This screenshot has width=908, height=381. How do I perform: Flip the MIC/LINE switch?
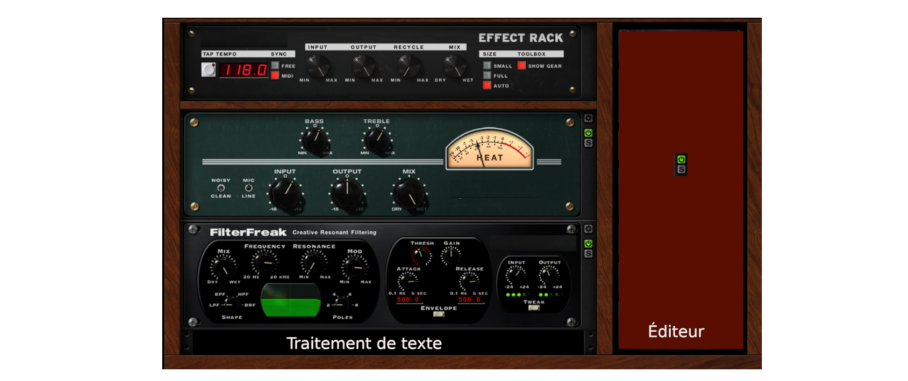(248, 188)
